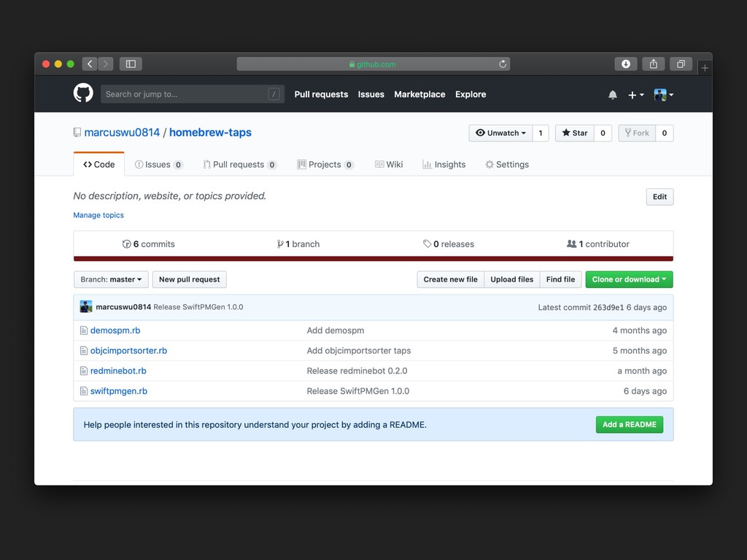Screen dimensions: 747x560
Task: Open Explore in the top navigation
Action: coord(471,94)
